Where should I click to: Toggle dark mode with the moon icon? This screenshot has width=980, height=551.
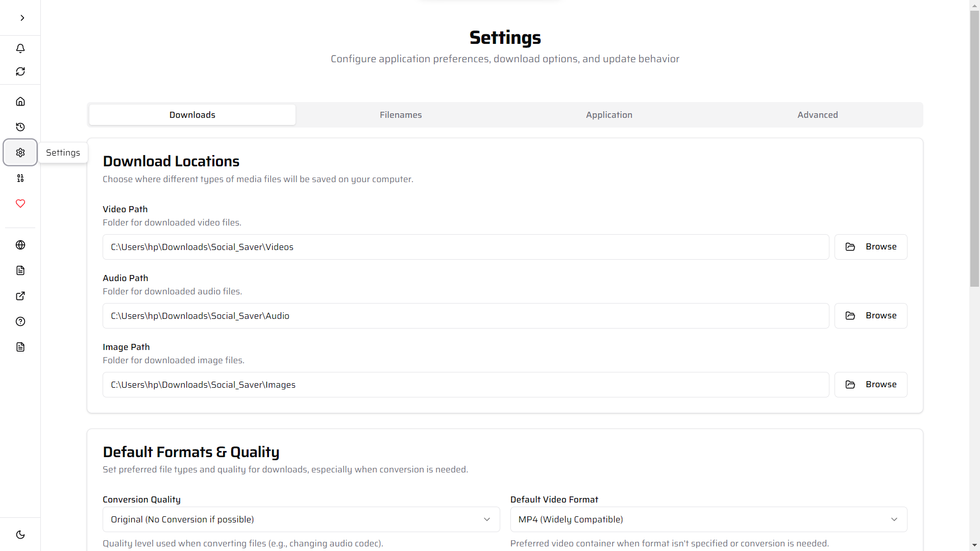point(20,535)
